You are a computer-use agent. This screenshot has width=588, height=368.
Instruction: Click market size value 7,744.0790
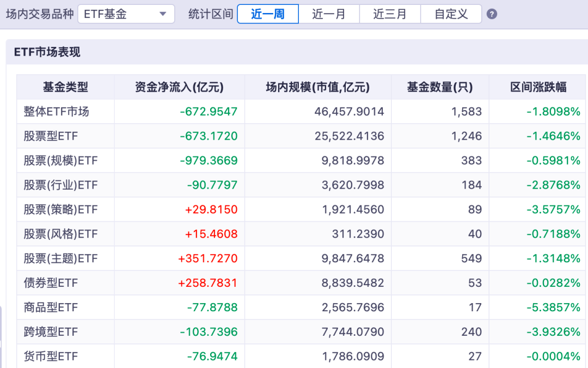pyautogui.click(x=353, y=332)
